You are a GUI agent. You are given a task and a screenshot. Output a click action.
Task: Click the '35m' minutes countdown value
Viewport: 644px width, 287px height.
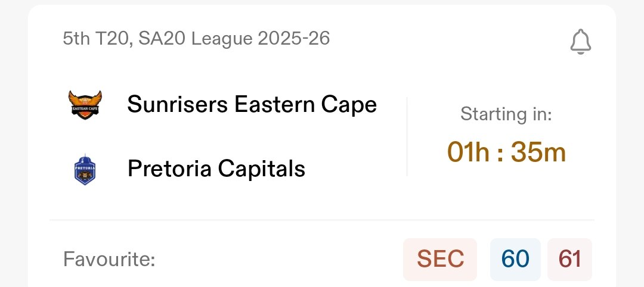click(x=540, y=153)
